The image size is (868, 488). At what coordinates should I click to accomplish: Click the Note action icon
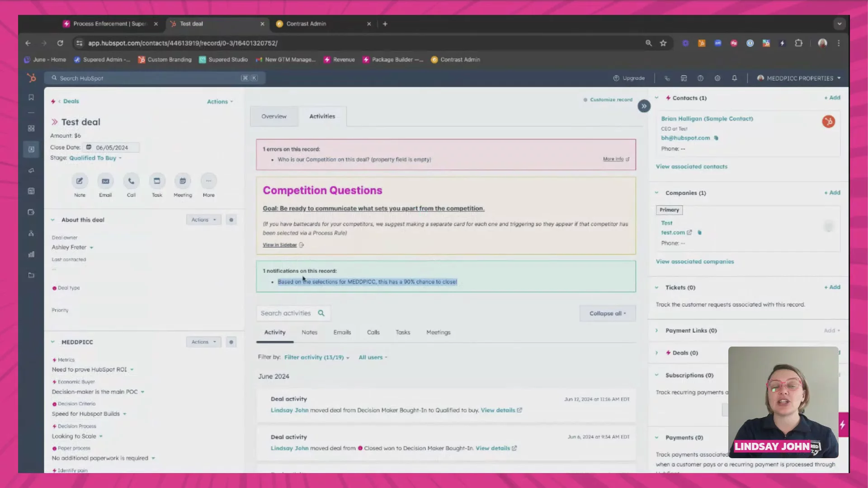tap(80, 181)
